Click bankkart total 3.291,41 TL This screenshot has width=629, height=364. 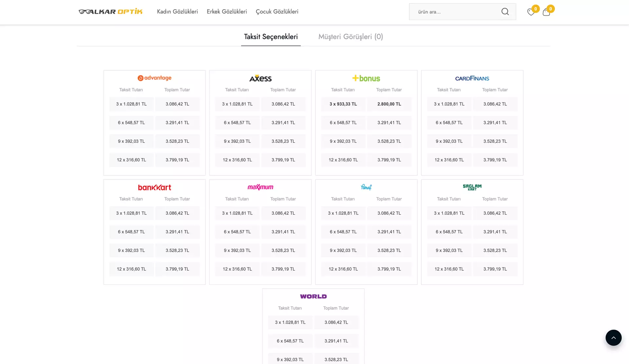(177, 232)
